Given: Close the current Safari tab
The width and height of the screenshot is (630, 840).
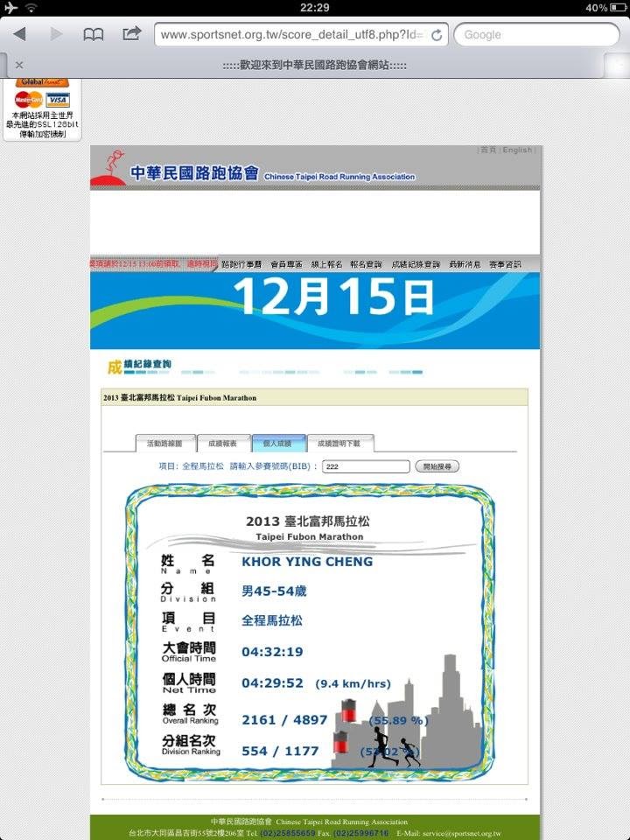Looking at the screenshot, I should pyautogui.click(x=19, y=65).
